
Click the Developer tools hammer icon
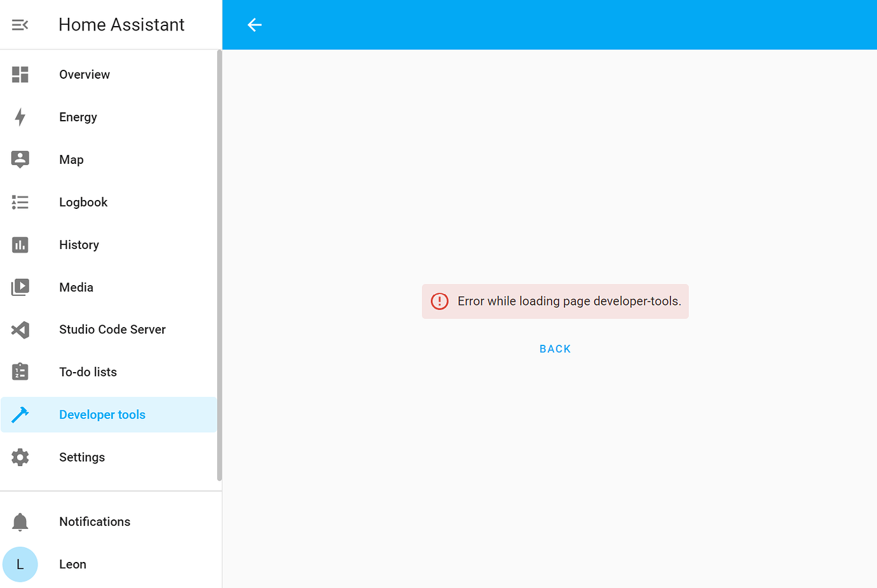click(x=20, y=415)
